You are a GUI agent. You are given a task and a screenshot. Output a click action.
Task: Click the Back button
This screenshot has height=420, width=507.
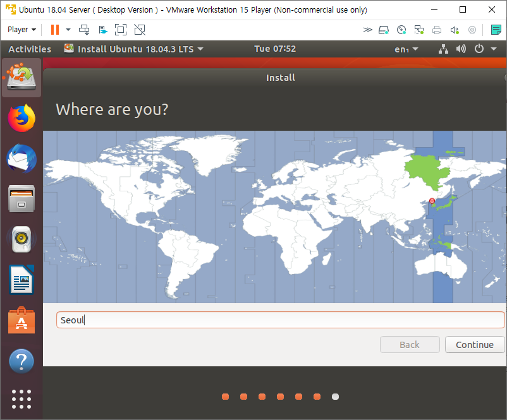pyautogui.click(x=410, y=345)
